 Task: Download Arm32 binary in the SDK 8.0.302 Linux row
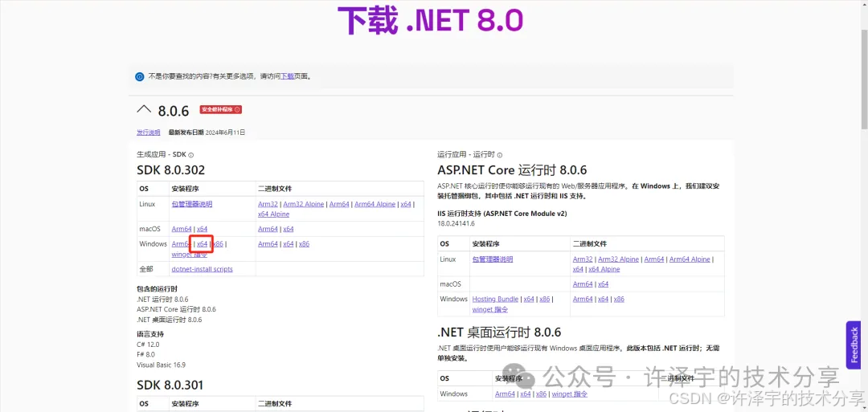(268, 204)
